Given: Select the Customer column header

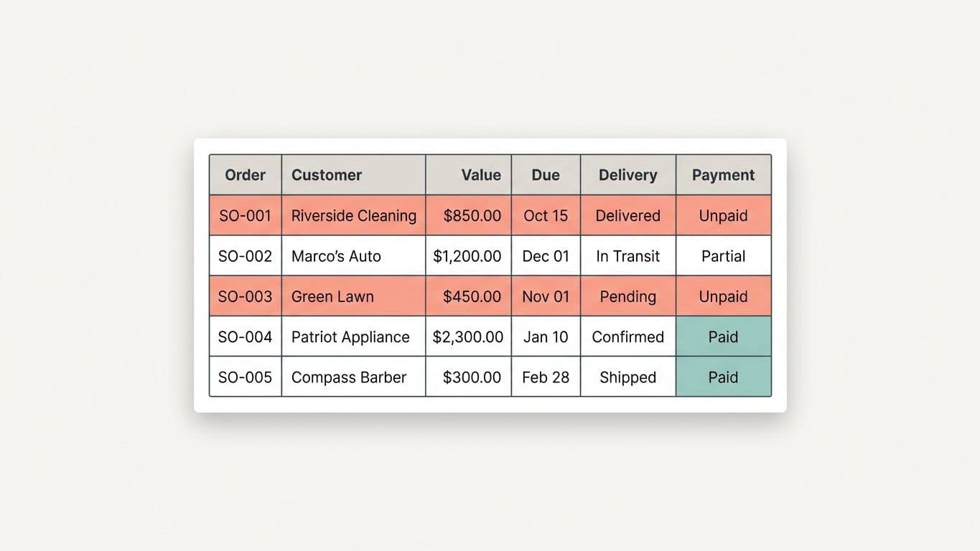Looking at the screenshot, I should tap(353, 174).
